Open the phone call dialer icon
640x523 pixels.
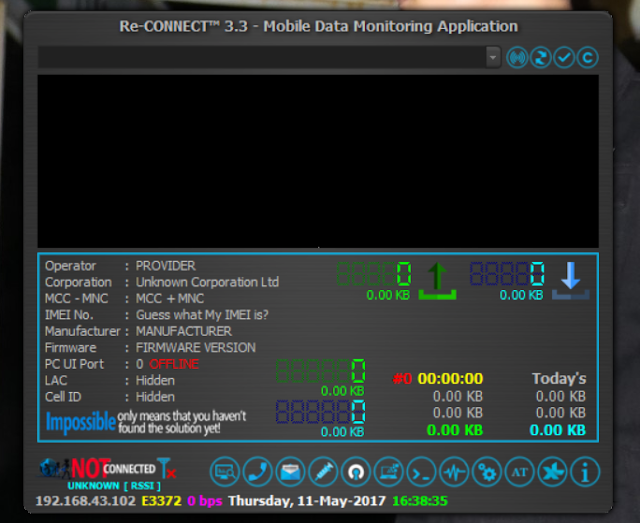click(257, 472)
